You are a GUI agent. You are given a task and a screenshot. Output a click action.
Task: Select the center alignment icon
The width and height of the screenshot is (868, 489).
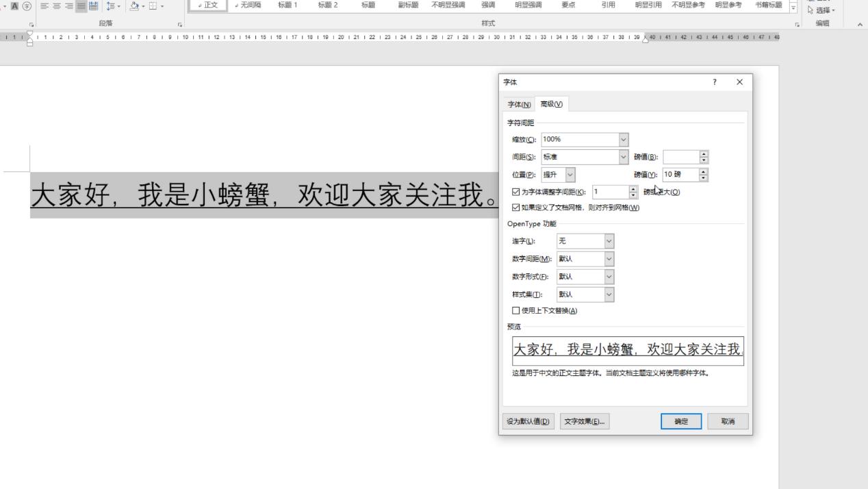coord(56,7)
